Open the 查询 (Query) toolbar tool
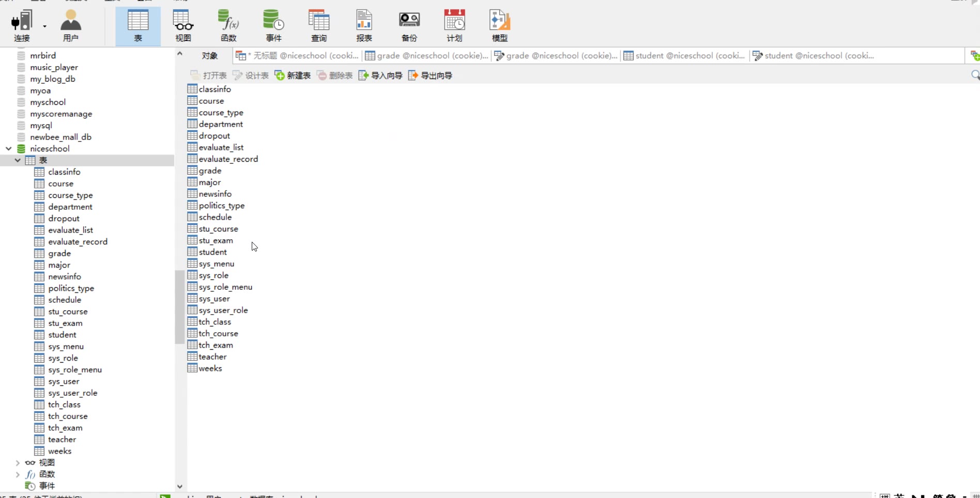 (x=319, y=26)
